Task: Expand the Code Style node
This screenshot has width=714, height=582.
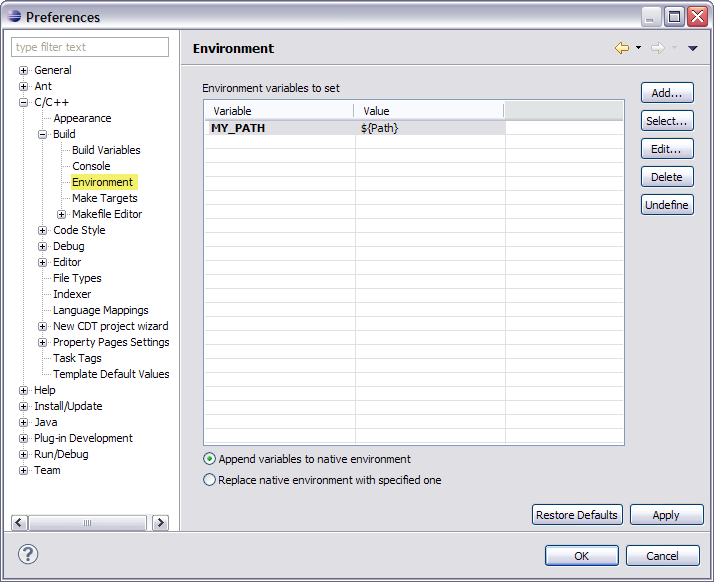Action: tap(42, 230)
